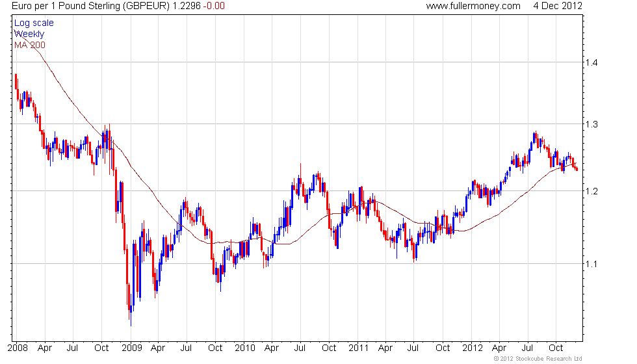Click the Stockcube Research Ltd copyright text
The image size is (637, 364).
tap(538, 359)
